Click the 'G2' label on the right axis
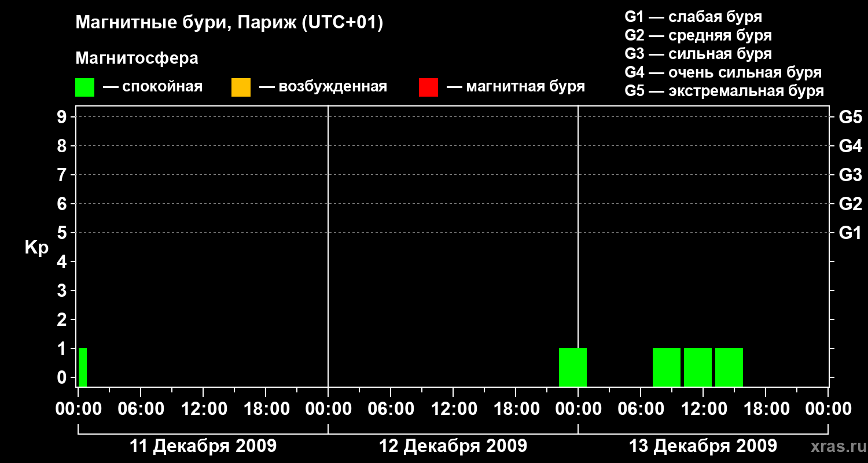The height and width of the screenshot is (463, 868). (851, 204)
